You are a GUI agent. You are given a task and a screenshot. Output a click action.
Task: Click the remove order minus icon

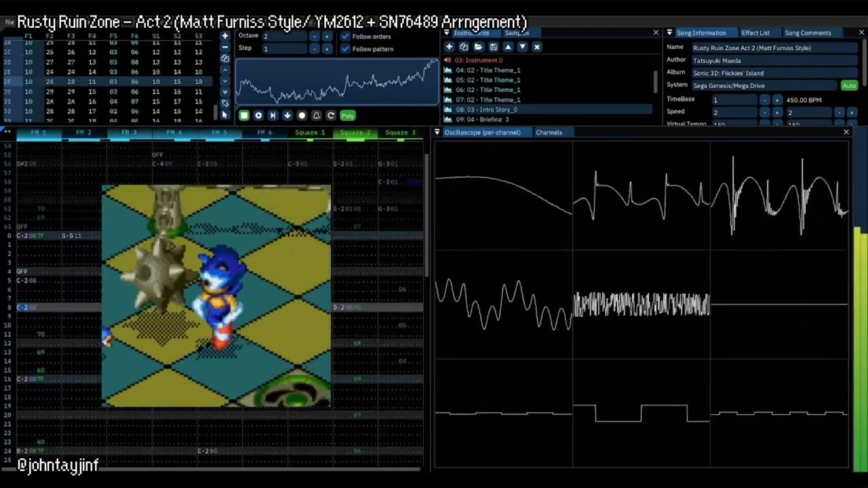pos(225,47)
